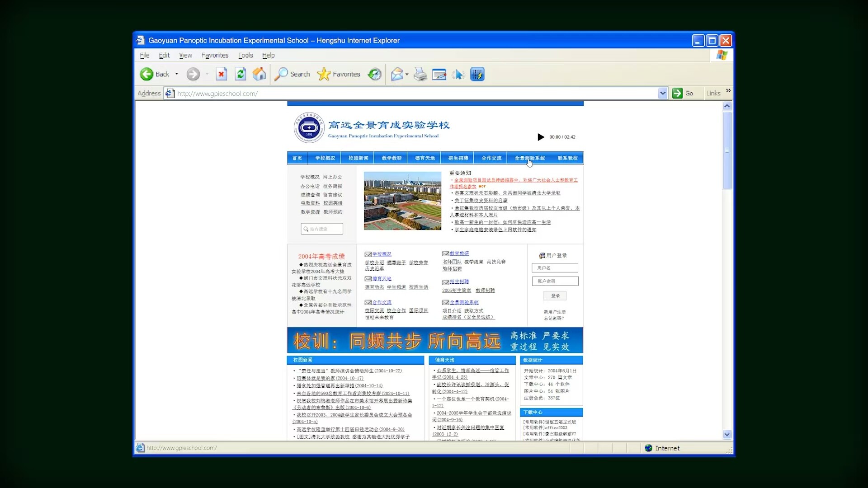Viewport: 868px width, 488px height.
Task: Open the Messenger icon at toolbar right
Action: click(x=477, y=74)
